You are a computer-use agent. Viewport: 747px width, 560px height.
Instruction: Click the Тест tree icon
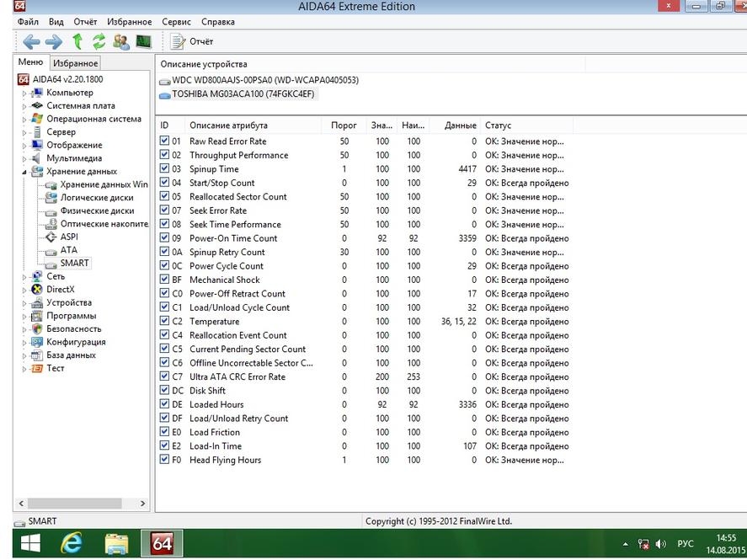click(37, 368)
